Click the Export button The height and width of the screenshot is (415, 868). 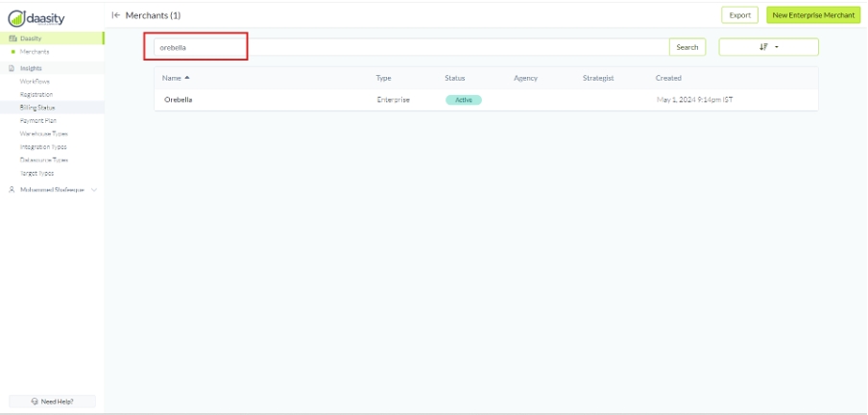(x=739, y=15)
